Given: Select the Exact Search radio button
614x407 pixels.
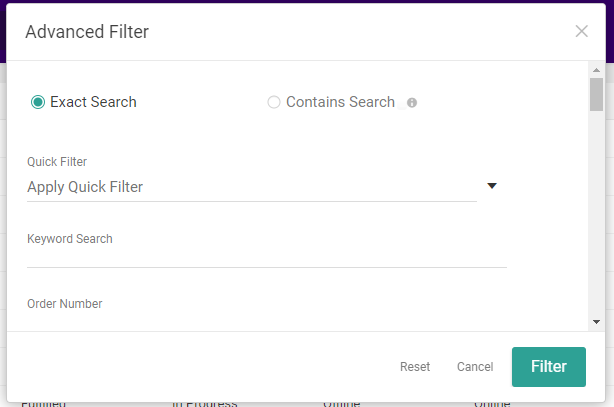Looking at the screenshot, I should [38, 102].
